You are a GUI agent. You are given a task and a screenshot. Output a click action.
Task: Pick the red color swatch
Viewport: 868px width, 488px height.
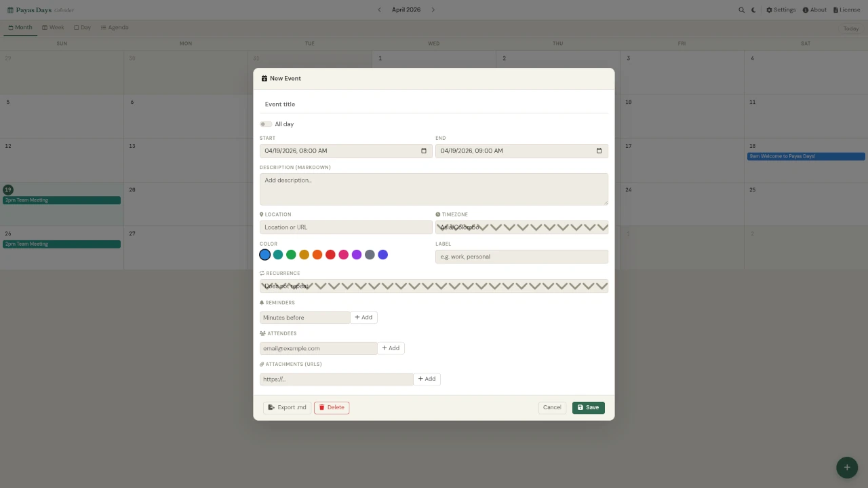tap(330, 255)
